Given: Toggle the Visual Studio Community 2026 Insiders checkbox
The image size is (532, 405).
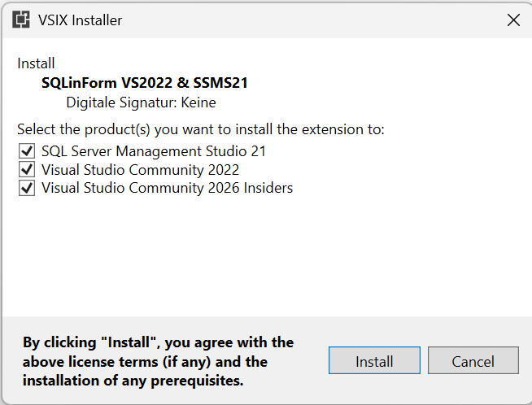Looking at the screenshot, I should point(27,189).
